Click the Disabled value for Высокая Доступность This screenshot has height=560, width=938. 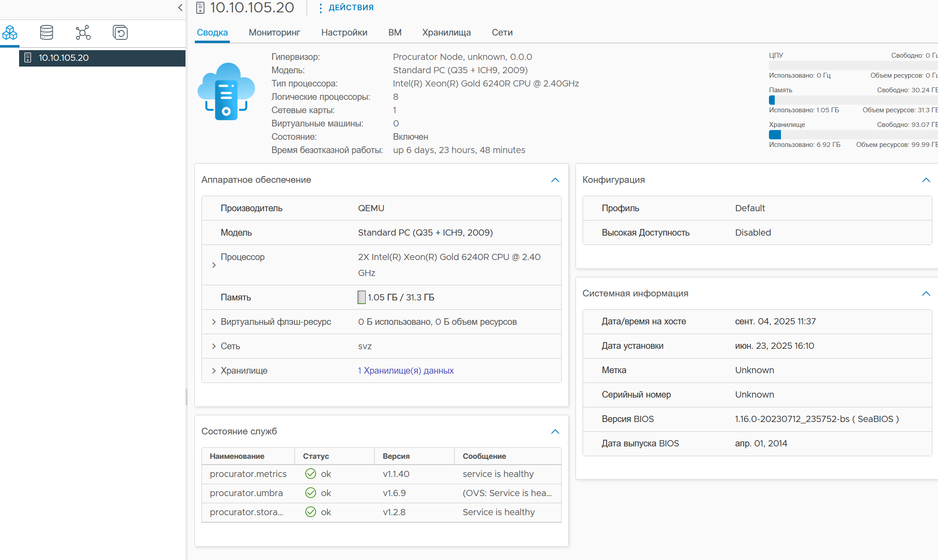753,233
